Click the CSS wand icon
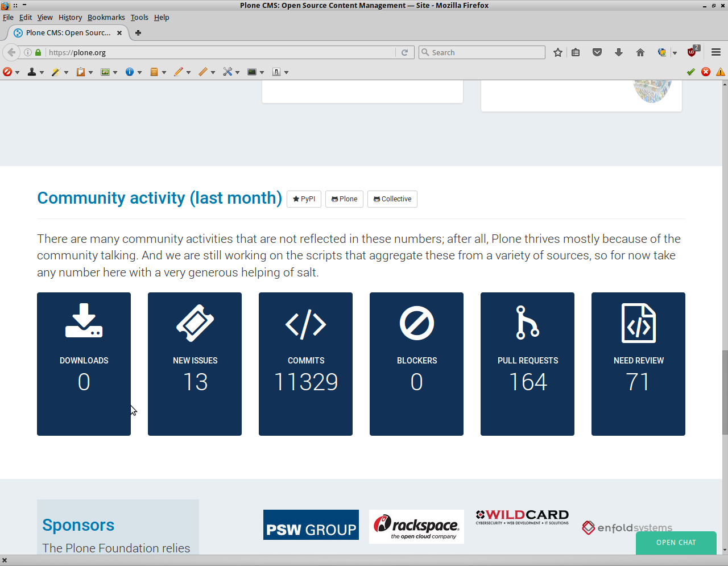728x566 pixels. (x=56, y=72)
